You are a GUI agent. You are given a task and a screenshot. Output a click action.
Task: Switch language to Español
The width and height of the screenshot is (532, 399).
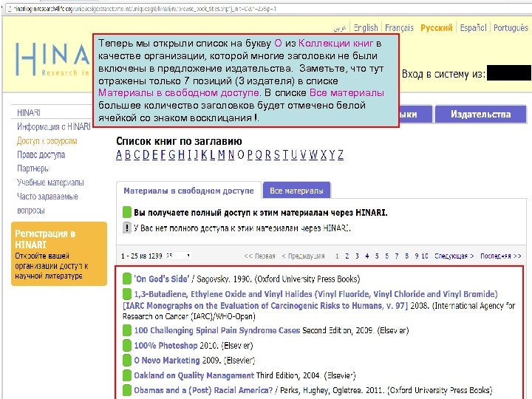473,28
